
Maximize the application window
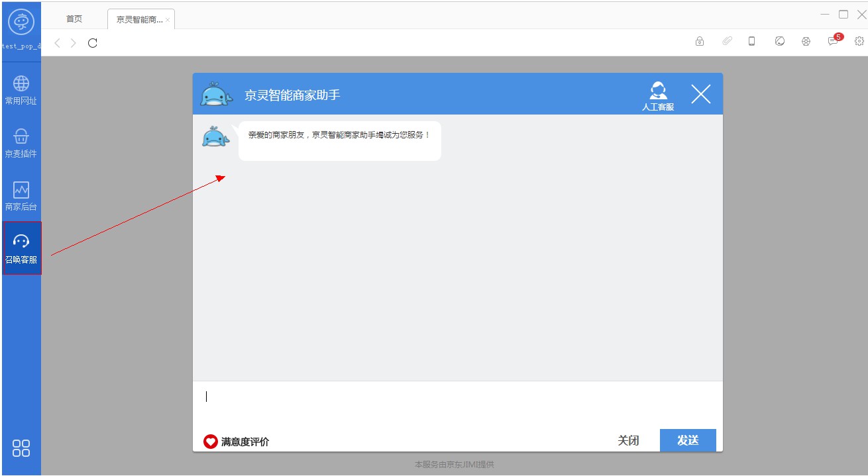(x=843, y=14)
